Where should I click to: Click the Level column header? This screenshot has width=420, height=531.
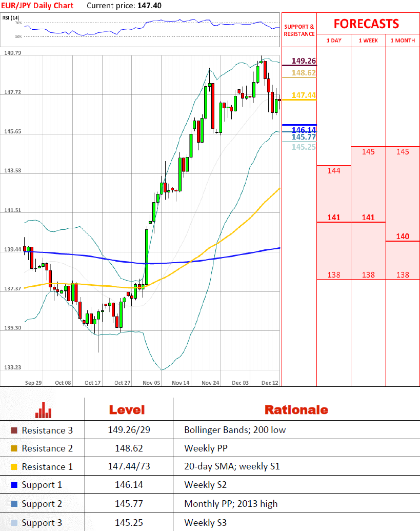(x=127, y=410)
